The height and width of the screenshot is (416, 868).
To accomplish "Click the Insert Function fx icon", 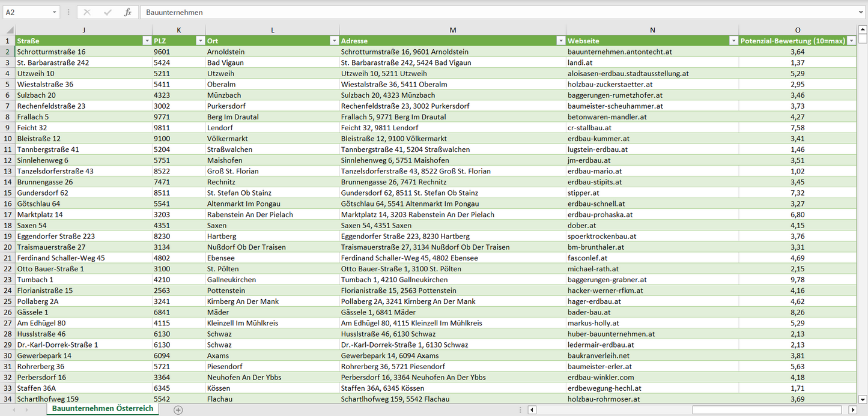I will 127,12.
